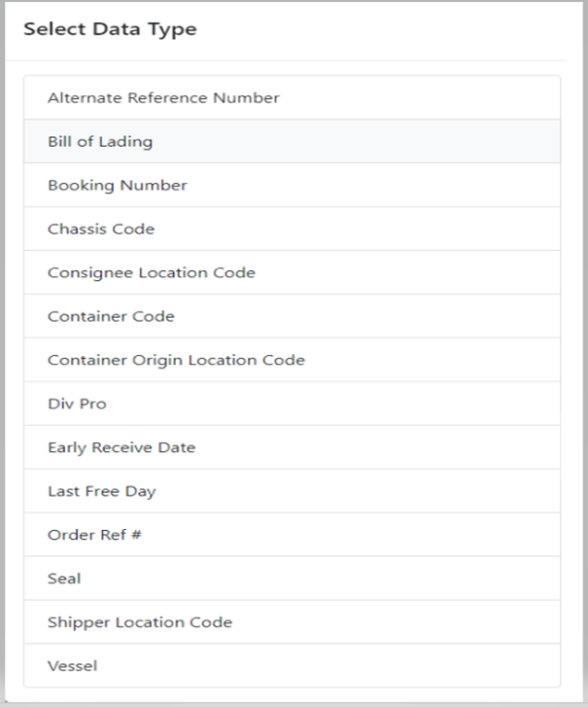The height and width of the screenshot is (707, 588).
Task: Select Last Free Day entry
Action: click(292, 491)
